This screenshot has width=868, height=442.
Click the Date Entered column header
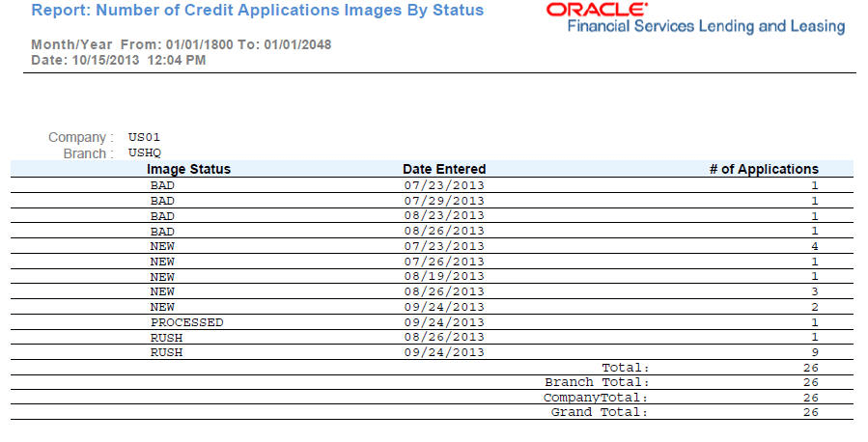tap(444, 169)
